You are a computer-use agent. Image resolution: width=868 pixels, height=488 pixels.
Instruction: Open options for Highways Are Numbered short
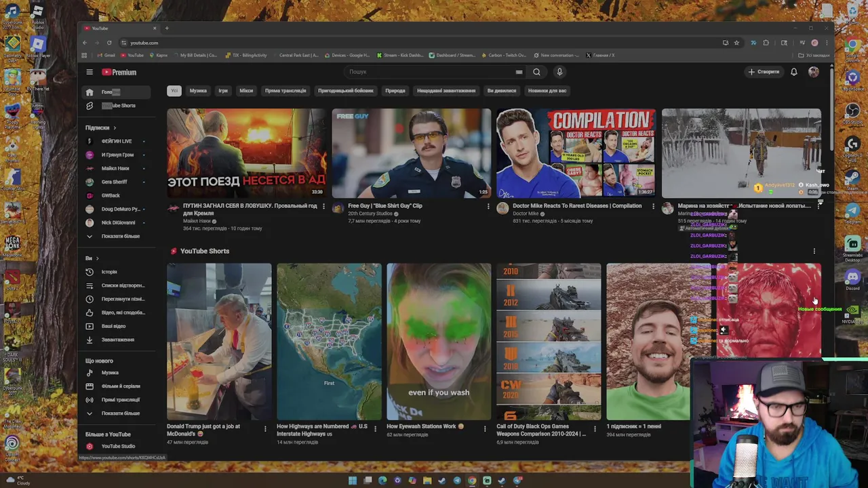[x=375, y=428]
